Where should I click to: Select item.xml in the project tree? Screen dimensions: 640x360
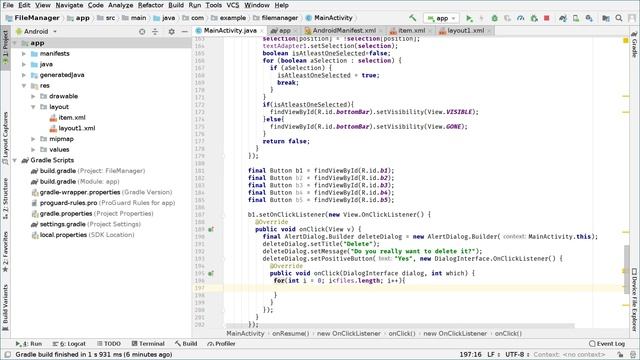tap(67, 118)
